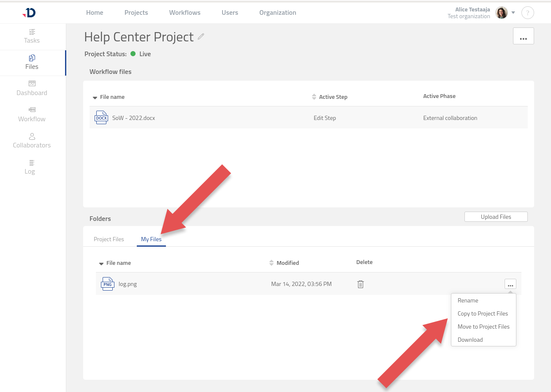Open the help question mark icon
Viewport: 551px width, 392px height.
(x=527, y=13)
